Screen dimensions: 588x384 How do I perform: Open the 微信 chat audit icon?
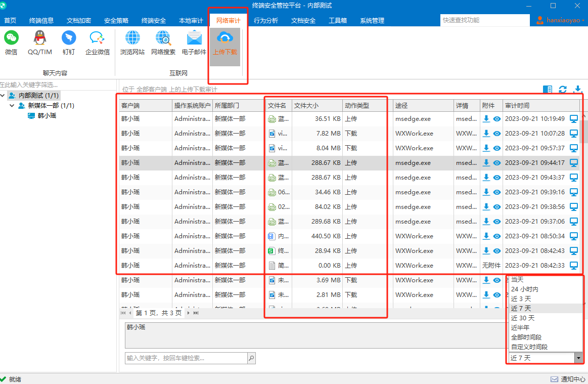click(x=11, y=38)
